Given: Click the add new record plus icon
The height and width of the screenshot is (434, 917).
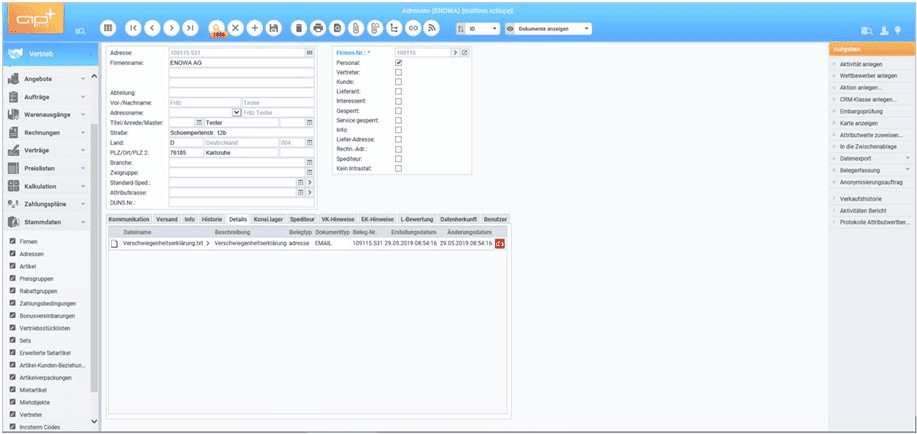Looking at the screenshot, I should coord(254,29).
